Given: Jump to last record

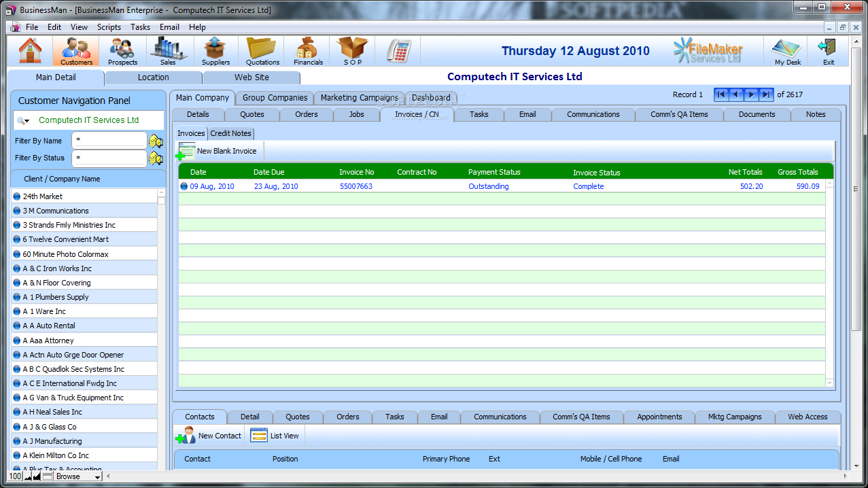Looking at the screenshot, I should [766, 94].
